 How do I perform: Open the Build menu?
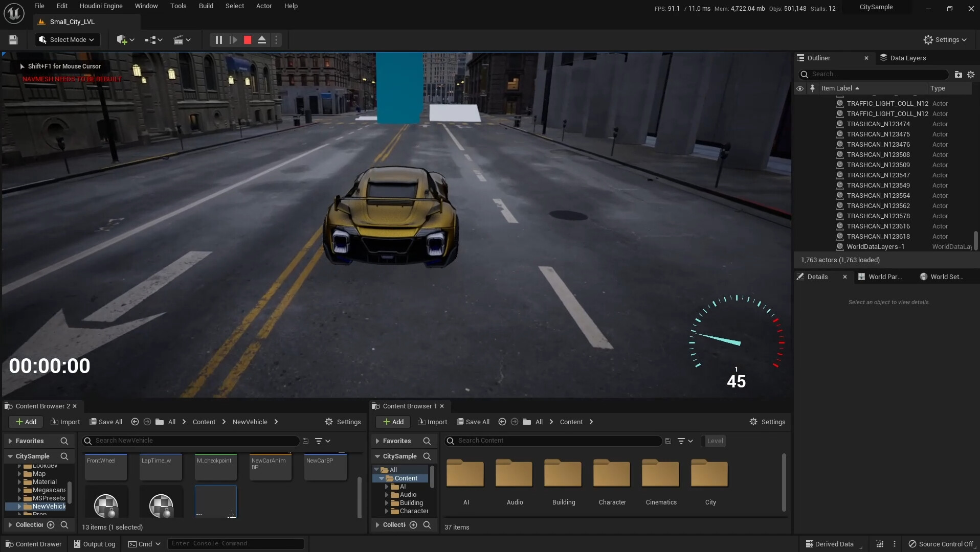coord(206,6)
